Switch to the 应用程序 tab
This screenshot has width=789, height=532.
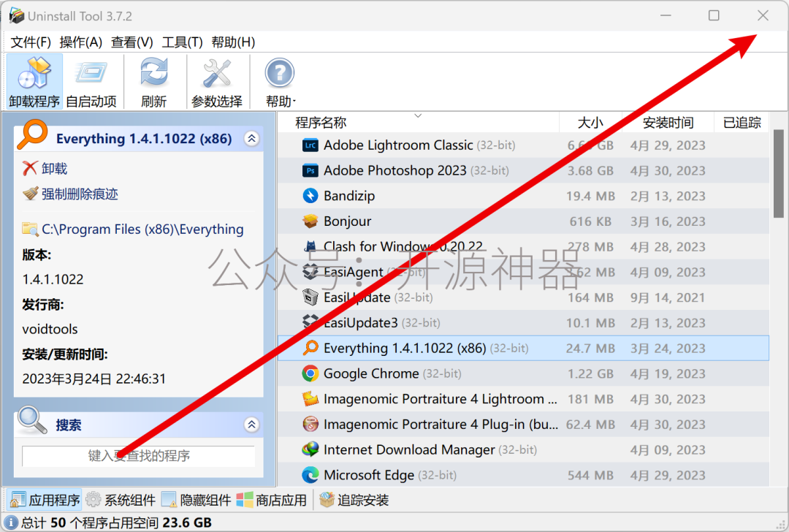click(45, 500)
